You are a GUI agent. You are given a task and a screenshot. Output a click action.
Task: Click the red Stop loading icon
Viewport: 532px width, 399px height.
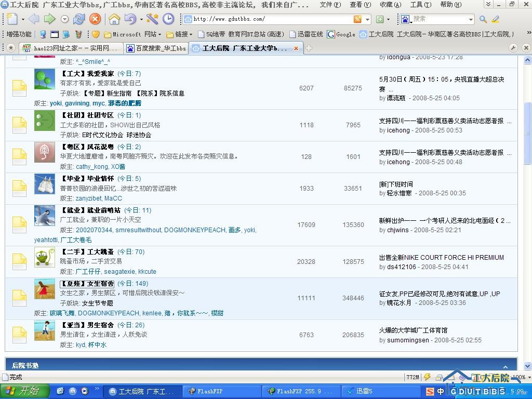(x=95, y=19)
